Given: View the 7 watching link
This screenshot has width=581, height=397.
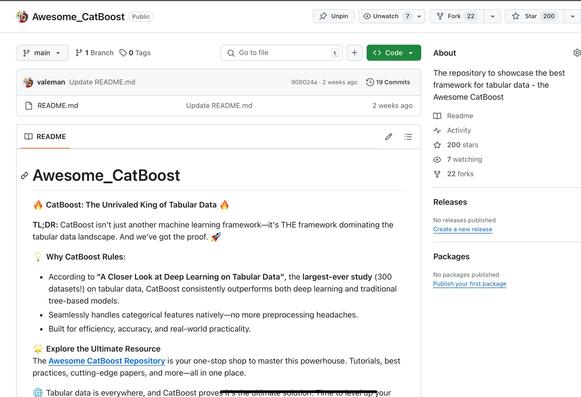Looking at the screenshot, I should point(458,159).
